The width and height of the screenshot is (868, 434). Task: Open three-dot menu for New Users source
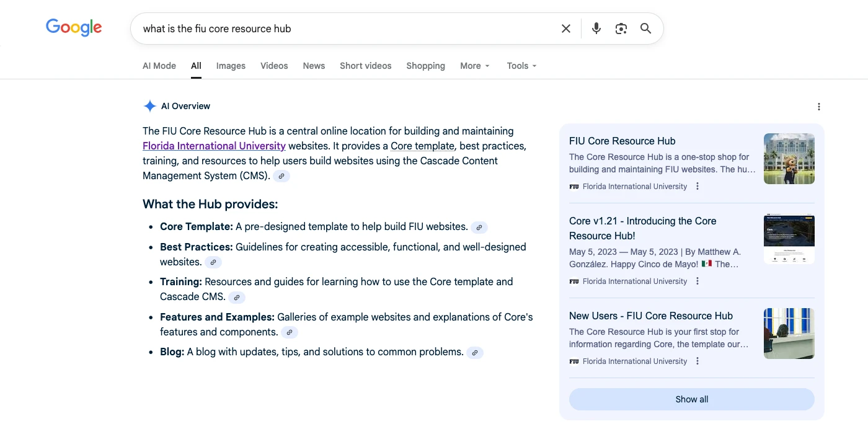697,361
